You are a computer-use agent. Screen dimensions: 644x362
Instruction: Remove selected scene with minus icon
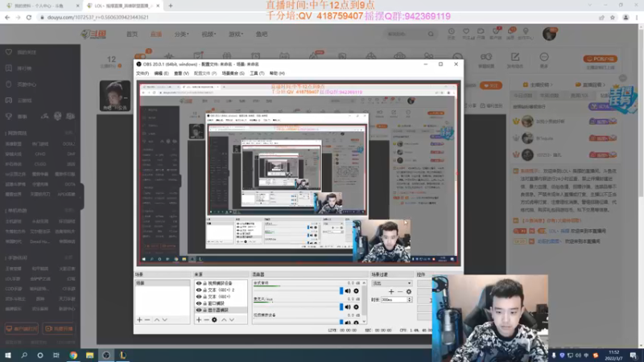147,319
